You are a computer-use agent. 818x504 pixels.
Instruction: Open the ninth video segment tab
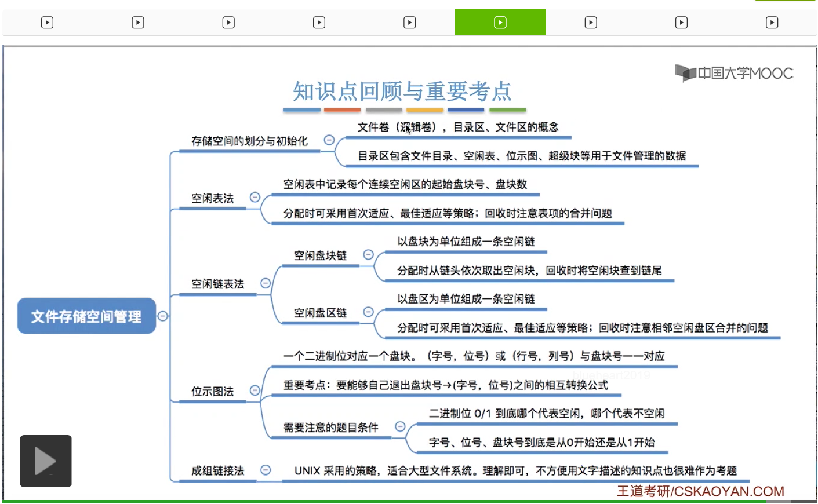[772, 23]
